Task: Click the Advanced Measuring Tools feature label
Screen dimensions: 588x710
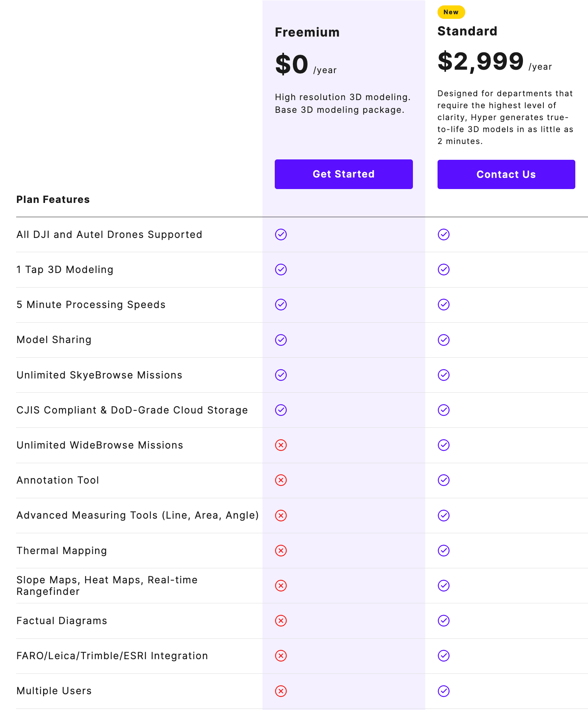Action: pos(137,515)
